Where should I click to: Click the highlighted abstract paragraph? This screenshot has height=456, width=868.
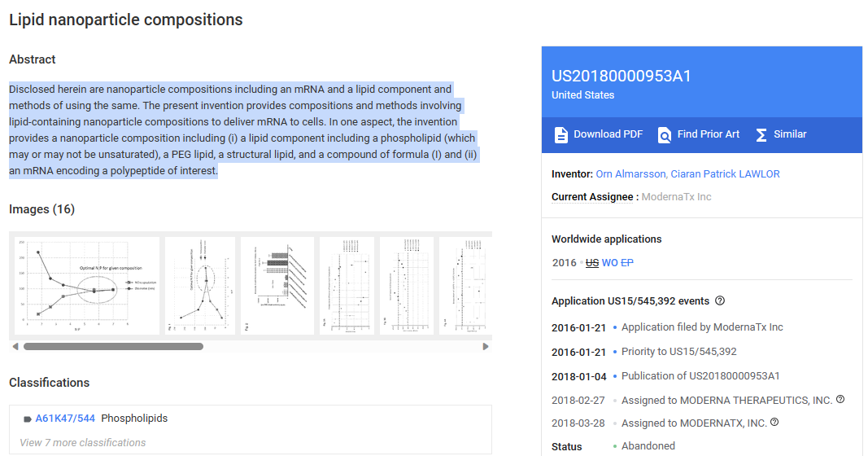(243, 130)
